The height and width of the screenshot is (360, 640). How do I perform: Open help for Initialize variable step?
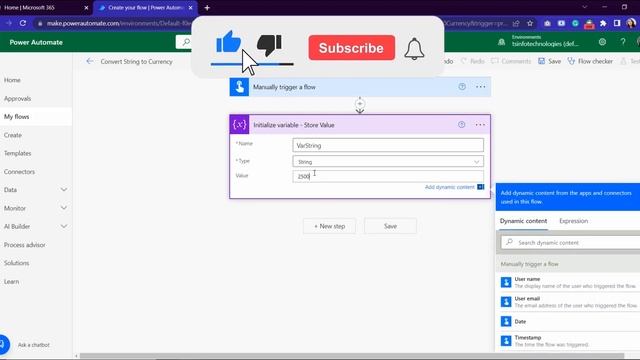pos(462,124)
